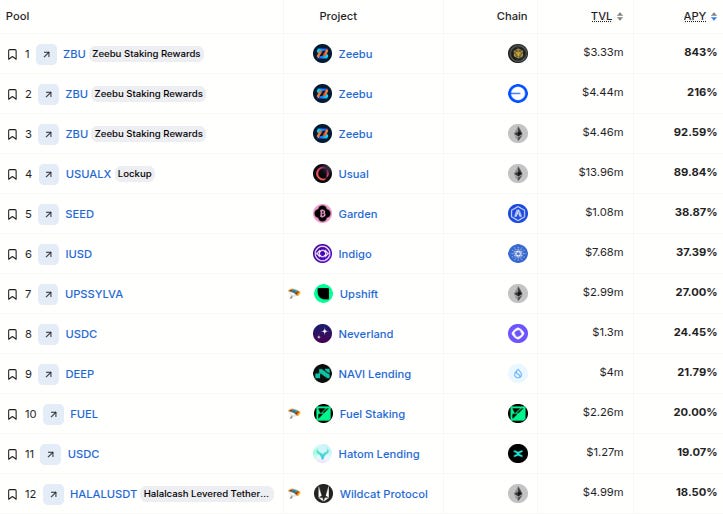Open external link arrow for HALALUSDT
This screenshot has width=723, height=514.
[53, 494]
